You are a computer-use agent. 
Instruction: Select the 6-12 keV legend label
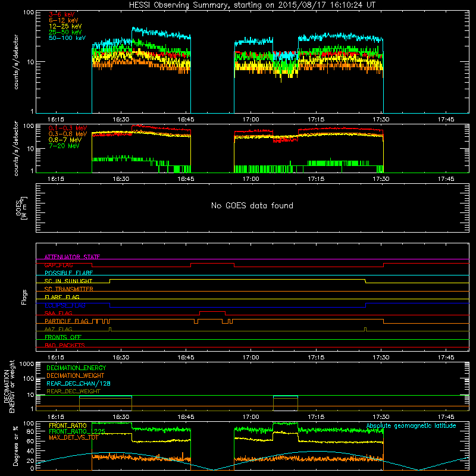[64, 20]
